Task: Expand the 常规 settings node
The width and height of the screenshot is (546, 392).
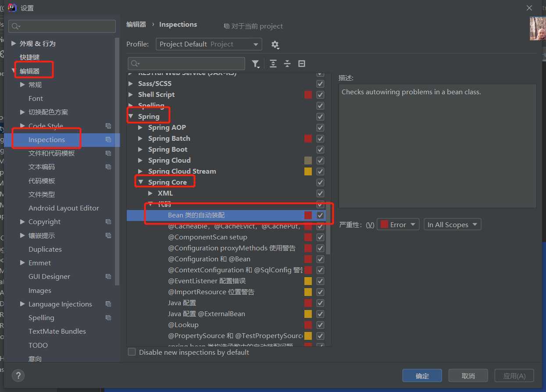Action: (22, 85)
